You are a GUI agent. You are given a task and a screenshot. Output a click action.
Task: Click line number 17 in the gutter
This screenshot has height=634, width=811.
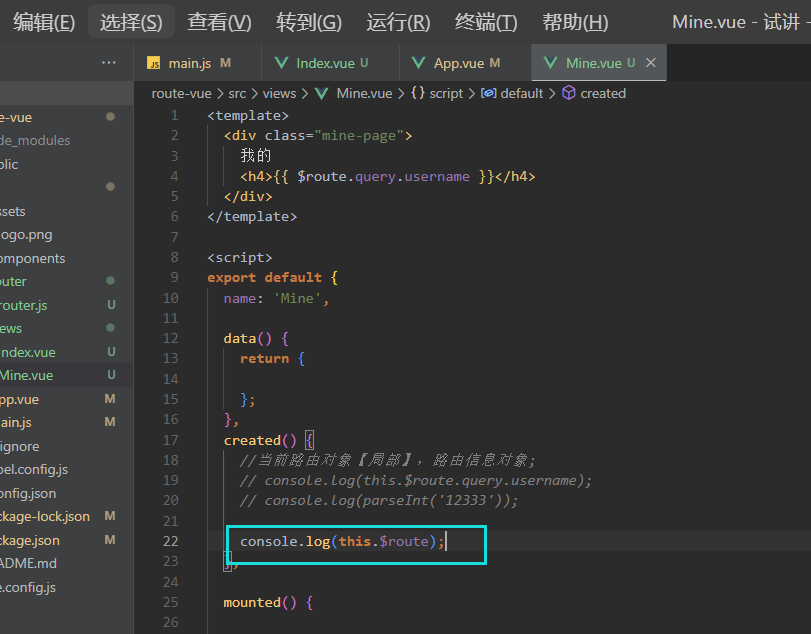170,440
